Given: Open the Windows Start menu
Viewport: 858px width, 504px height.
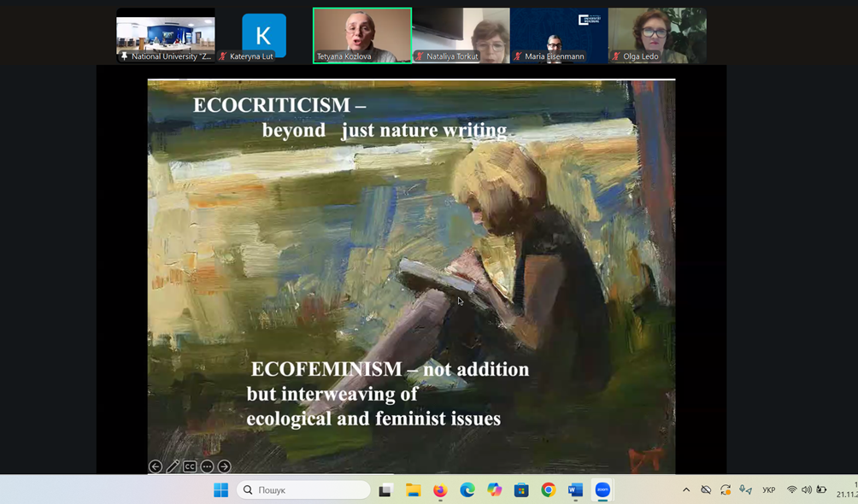Looking at the screenshot, I should 220,490.
